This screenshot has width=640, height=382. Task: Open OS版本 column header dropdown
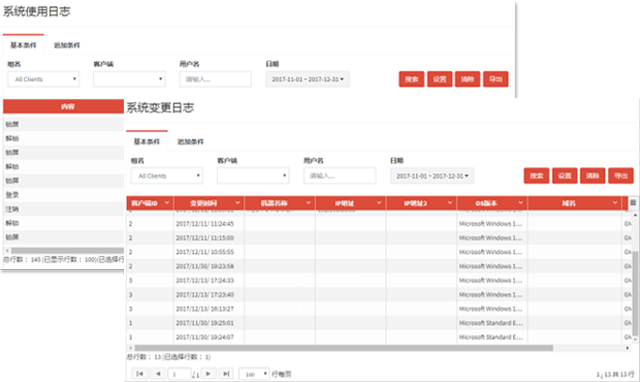520,203
